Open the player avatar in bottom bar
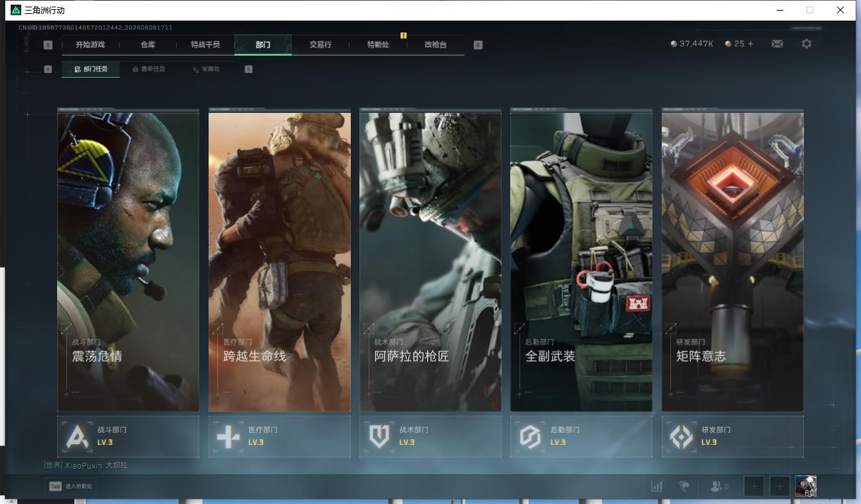The image size is (861, 504). [806, 486]
